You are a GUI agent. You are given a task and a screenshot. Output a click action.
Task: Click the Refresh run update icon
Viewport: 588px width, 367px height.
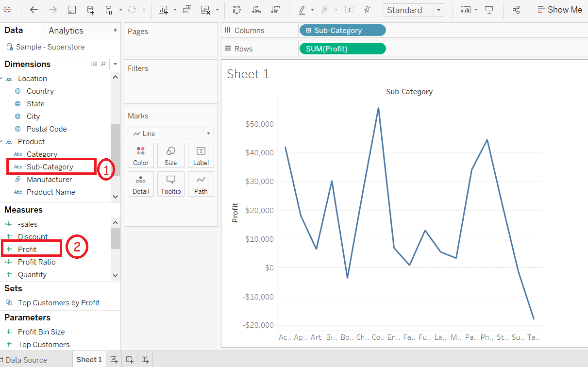pyautogui.click(x=132, y=10)
